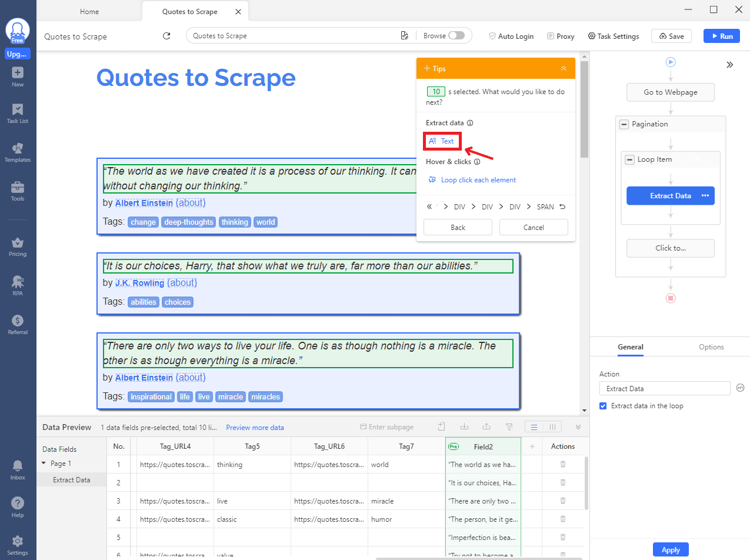
Task: Open the Templates sidebar icon
Action: tap(18, 152)
